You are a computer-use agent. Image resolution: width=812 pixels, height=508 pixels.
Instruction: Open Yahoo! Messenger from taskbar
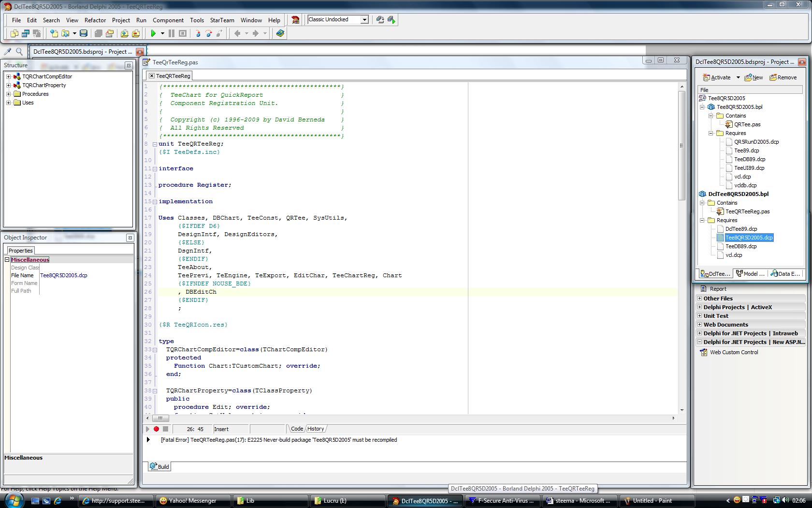pos(194,501)
